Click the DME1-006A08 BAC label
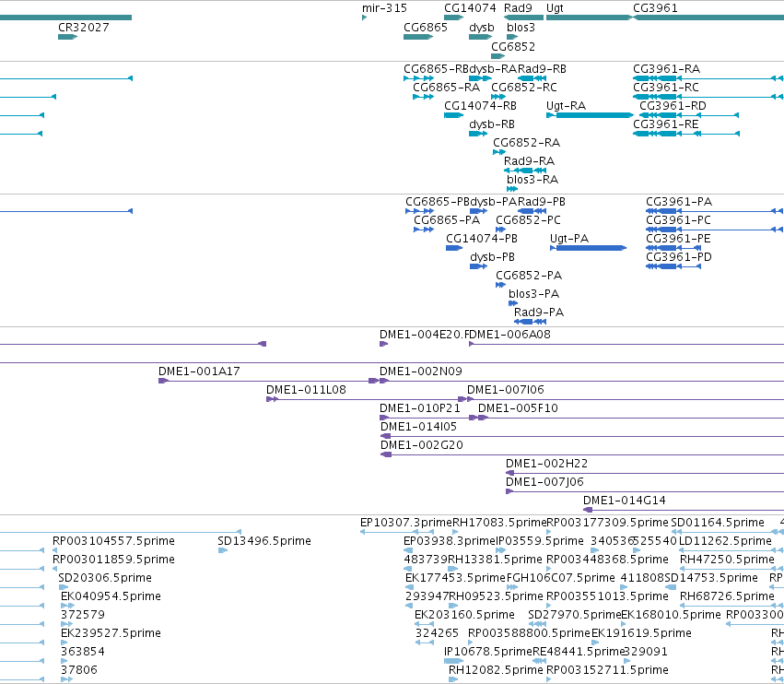Screen dimensions: 784x684 (510, 335)
